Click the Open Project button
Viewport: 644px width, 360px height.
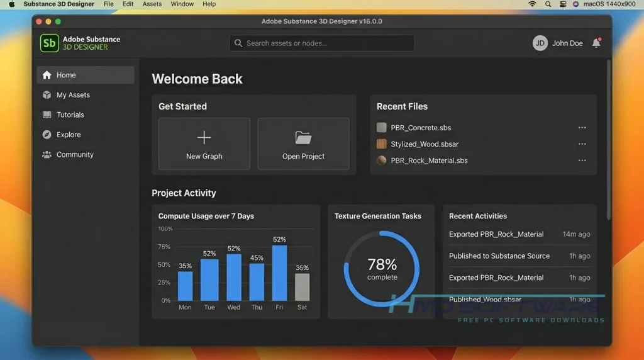pos(303,144)
